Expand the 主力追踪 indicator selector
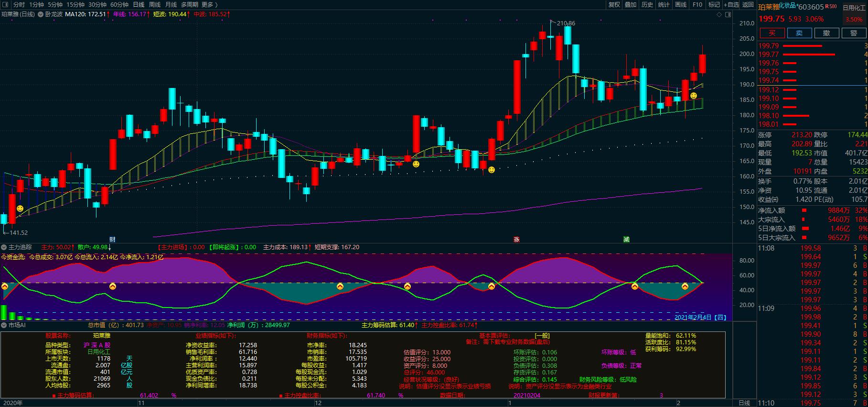Viewport: 868px width, 407px height. [x=4, y=247]
